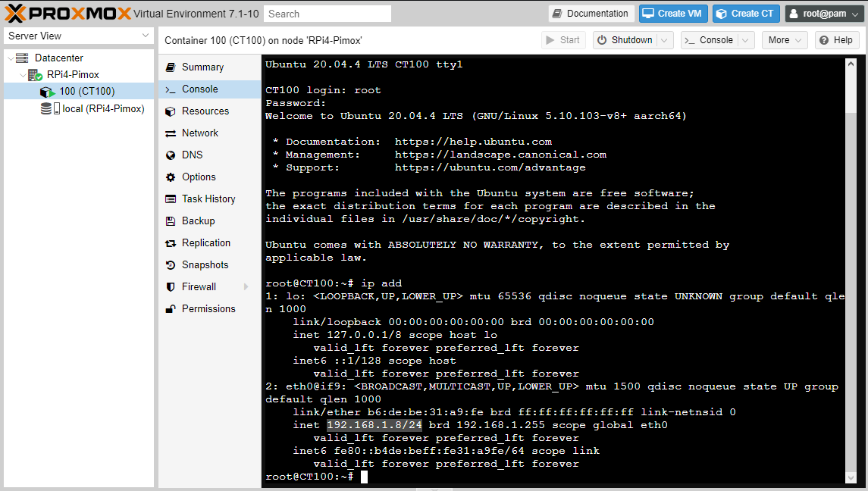Open the More actions dropdown

784,40
